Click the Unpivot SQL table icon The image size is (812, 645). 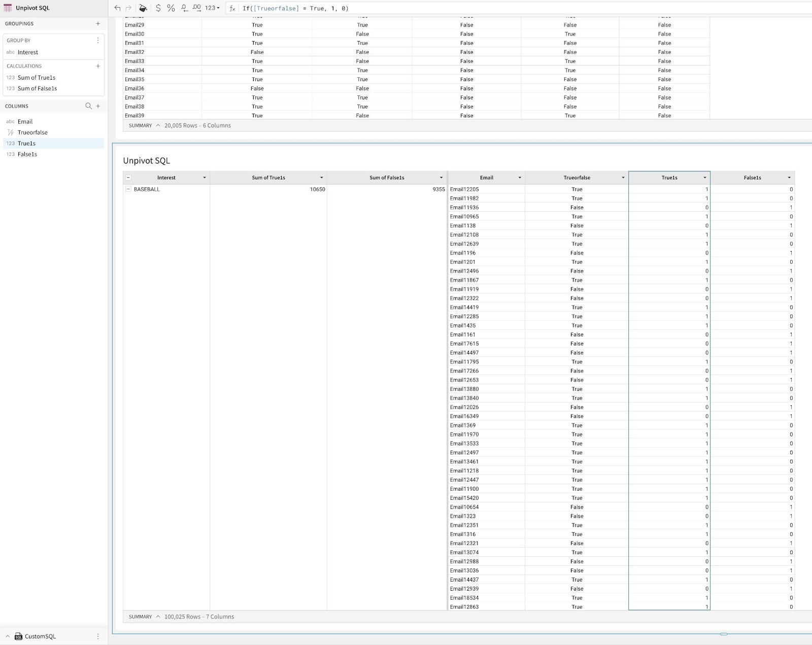pos(7,8)
